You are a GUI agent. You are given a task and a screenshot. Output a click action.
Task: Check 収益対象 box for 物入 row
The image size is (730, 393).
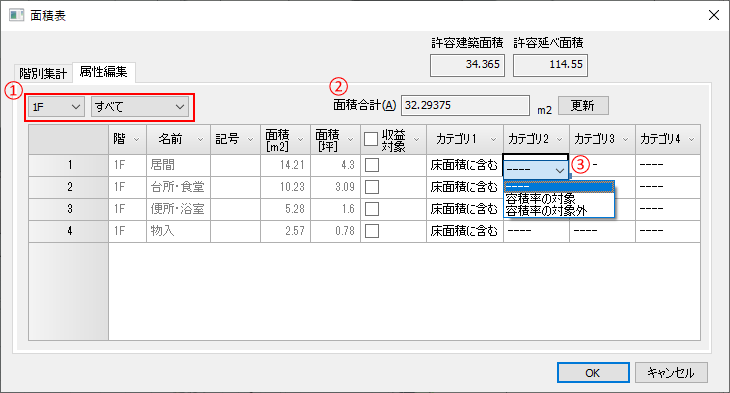coord(372,230)
